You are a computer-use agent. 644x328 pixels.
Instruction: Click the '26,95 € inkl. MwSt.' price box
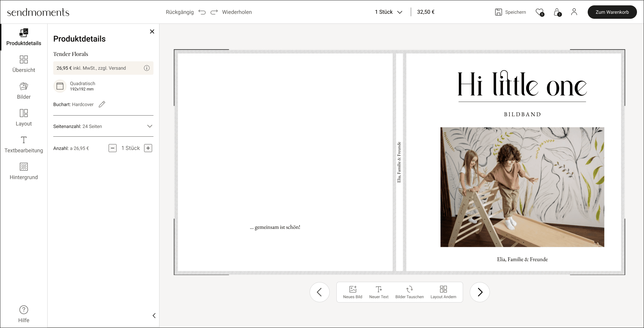tap(103, 68)
